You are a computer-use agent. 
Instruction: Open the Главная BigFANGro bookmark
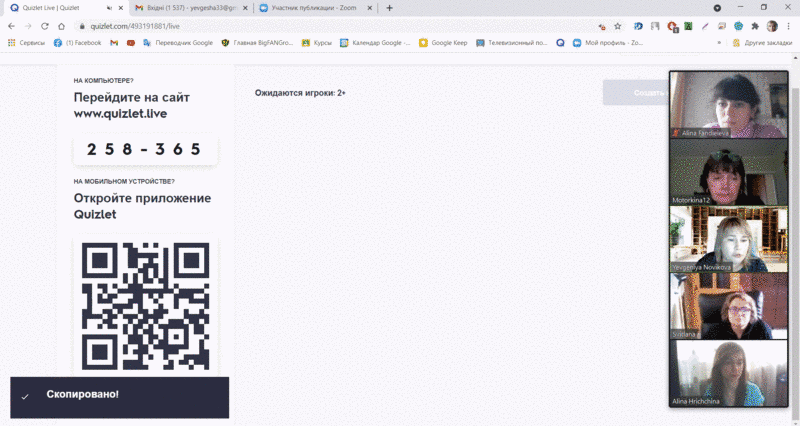tap(257, 43)
